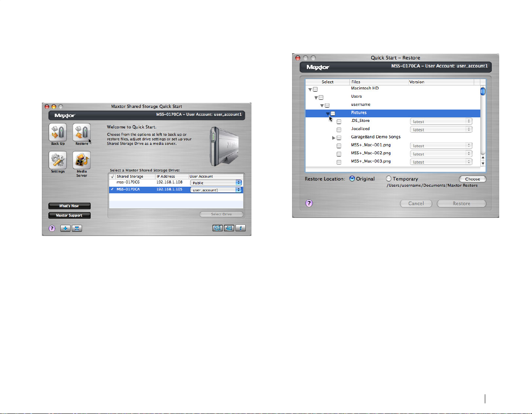Click the Version column header

coord(441,82)
